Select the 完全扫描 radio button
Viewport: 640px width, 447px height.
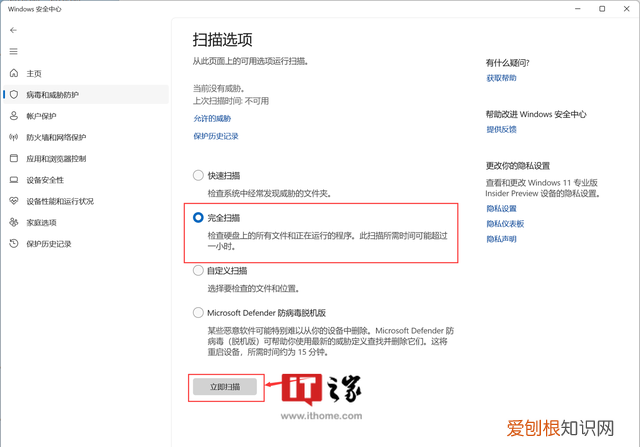(198, 218)
